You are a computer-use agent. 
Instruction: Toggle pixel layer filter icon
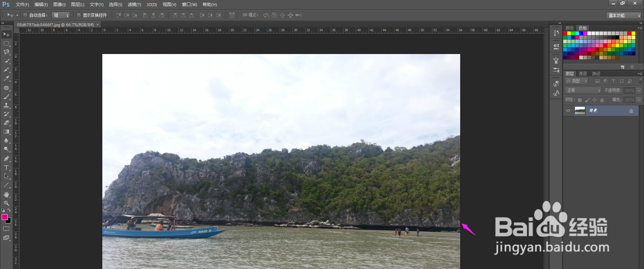(x=597, y=81)
